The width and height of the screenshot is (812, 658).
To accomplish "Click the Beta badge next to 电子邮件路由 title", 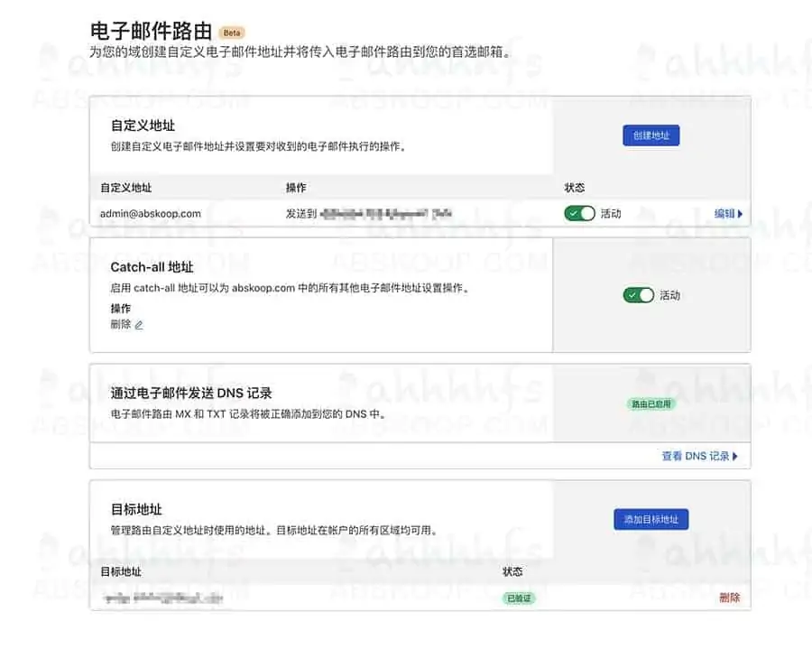I will (231, 32).
